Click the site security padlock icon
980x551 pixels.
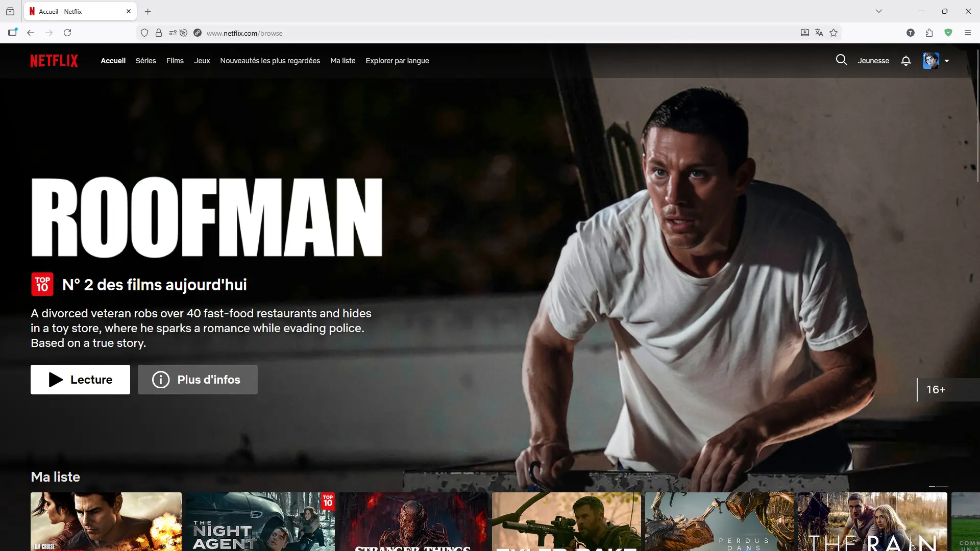(159, 33)
